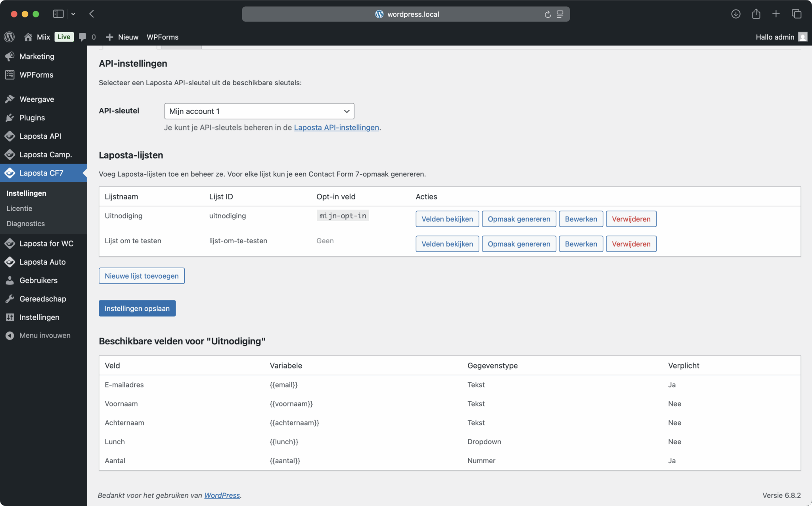Open a new tab with plus icon
Viewport: 812px width, 506px height.
[776, 14]
